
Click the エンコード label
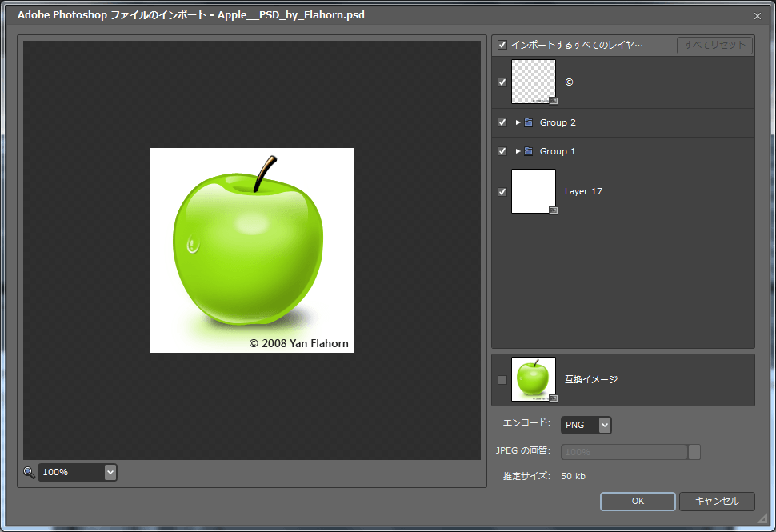tap(526, 422)
